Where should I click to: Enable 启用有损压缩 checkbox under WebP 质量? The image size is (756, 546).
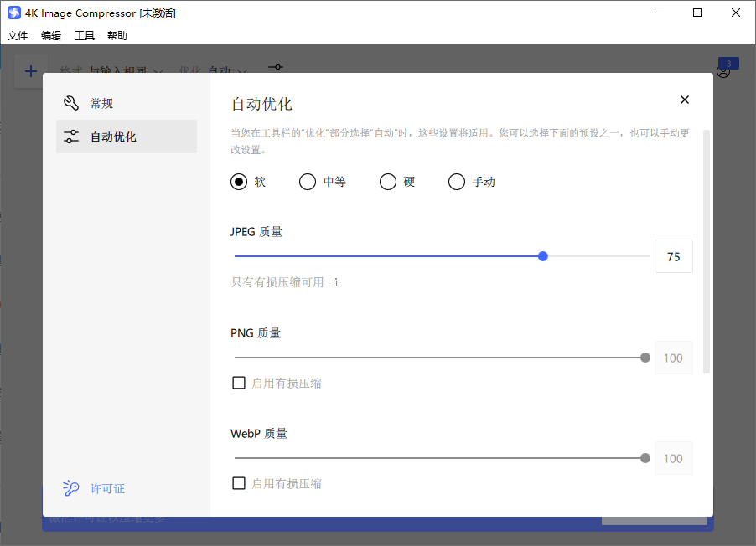pyautogui.click(x=239, y=483)
